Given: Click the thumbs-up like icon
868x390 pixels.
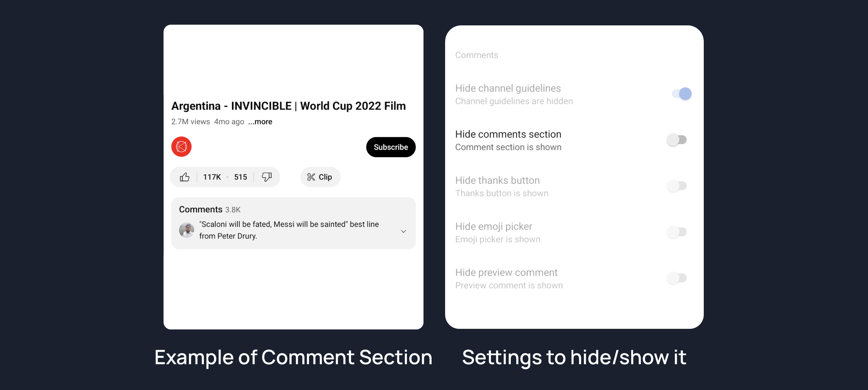Looking at the screenshot, I should (x=185, y=177).
